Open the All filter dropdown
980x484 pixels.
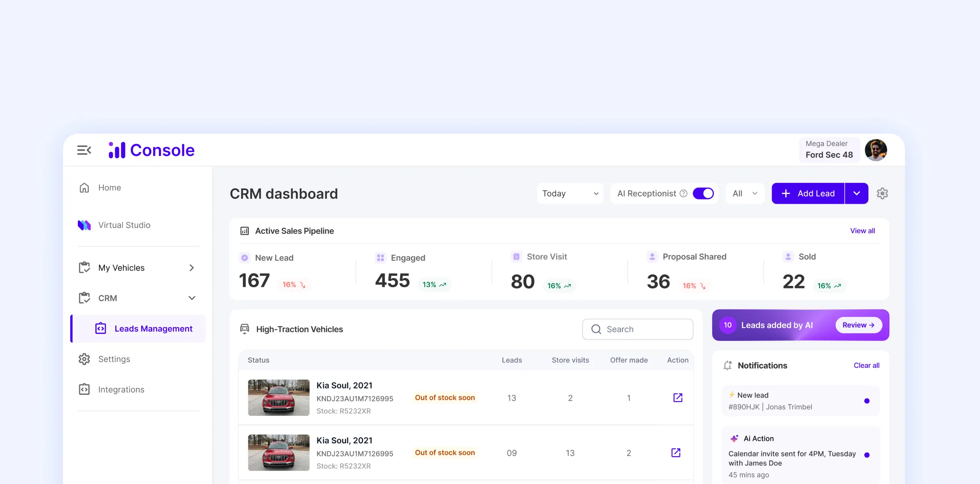pos(744,194)
